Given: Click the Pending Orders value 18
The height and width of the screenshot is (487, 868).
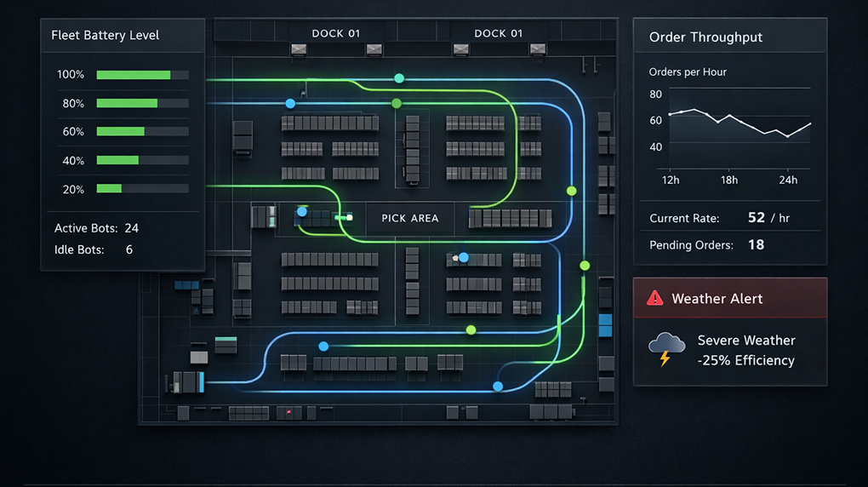Looking at the screenshot, I should coord(756,245).
